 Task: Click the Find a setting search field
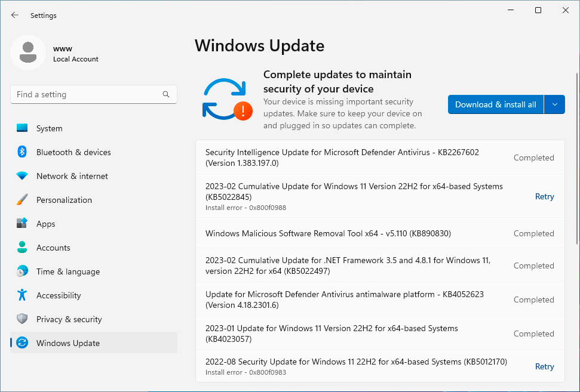87,94
